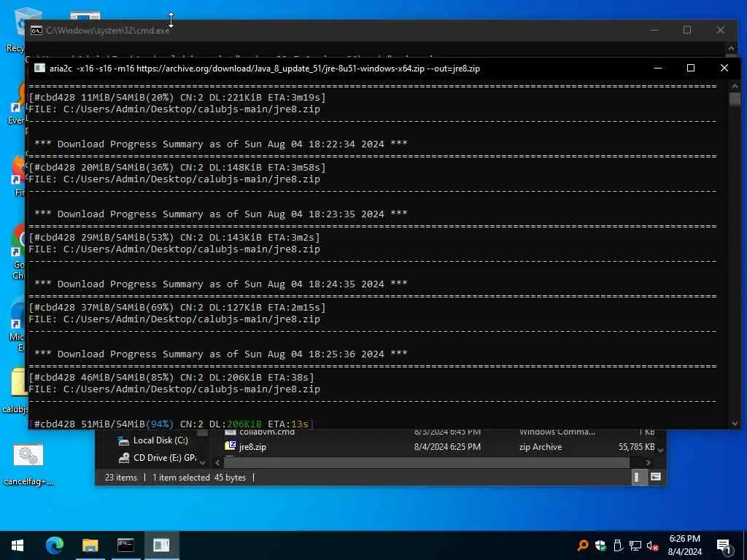Click the Safely Remove Hardware USB tray icon

point(618,545)
